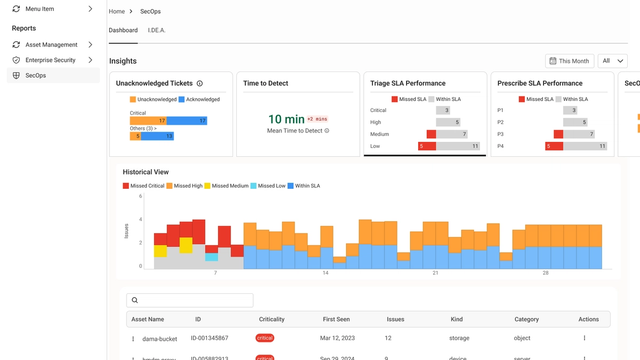Sort by Criticality column header

point(271,319)
